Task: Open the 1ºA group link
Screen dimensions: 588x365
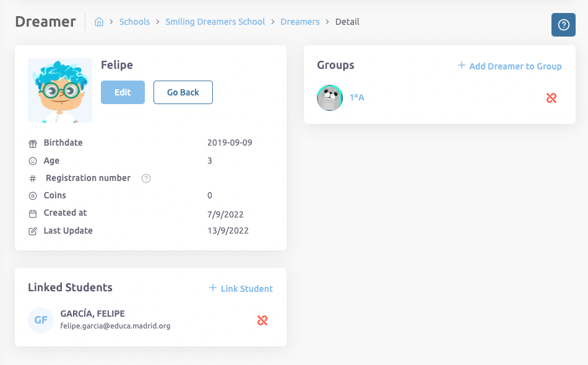Action: (x=357, y=97)
